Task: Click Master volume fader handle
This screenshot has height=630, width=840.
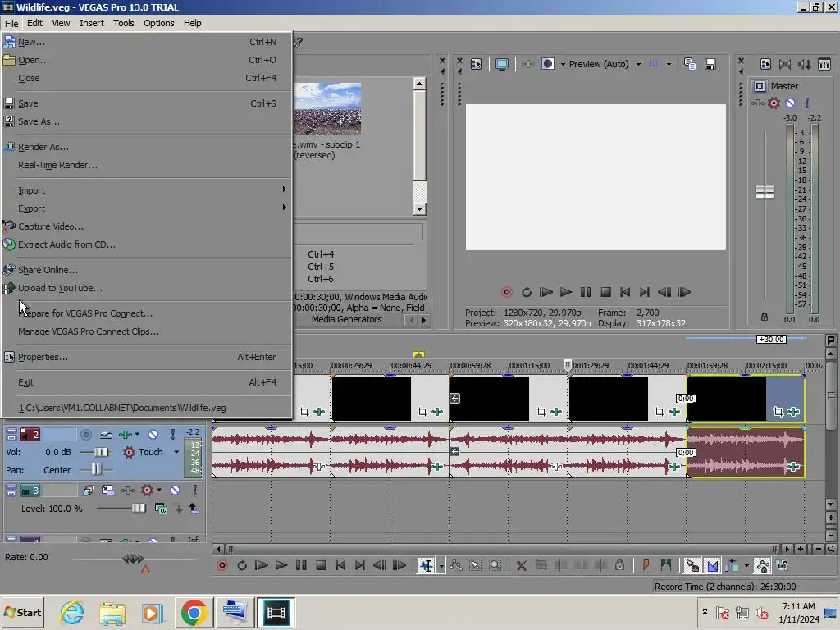Action: tap(765, 192)
